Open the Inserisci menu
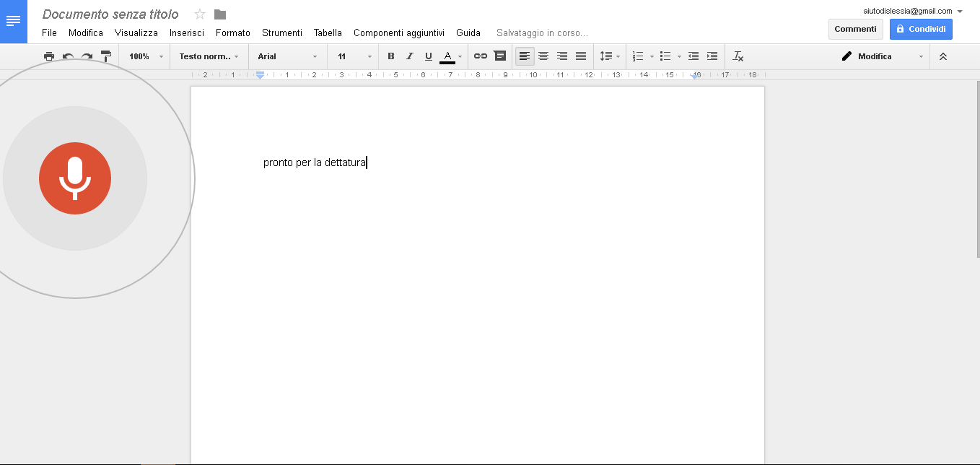Viewport: 980px width, 465px height. [x=187, y=32]
